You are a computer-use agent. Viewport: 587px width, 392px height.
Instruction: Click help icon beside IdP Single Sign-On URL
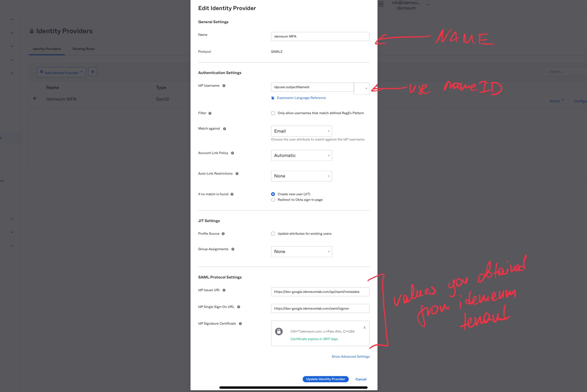(239, 307)
